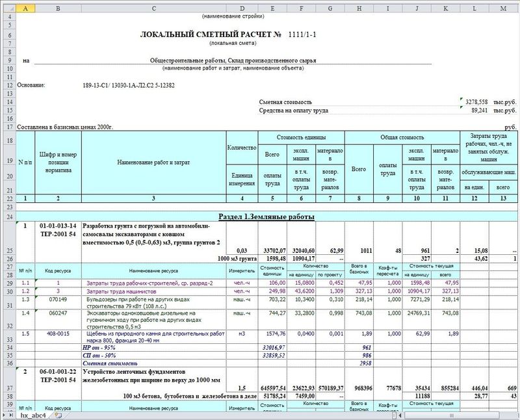Select row 29 by its row header
Screen dimensions: 520x420
click(9, 283)
